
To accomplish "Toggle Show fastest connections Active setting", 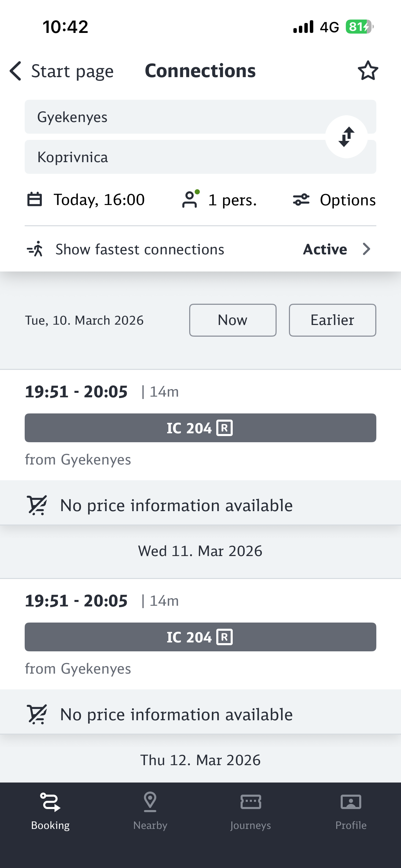I will (325, 249).
